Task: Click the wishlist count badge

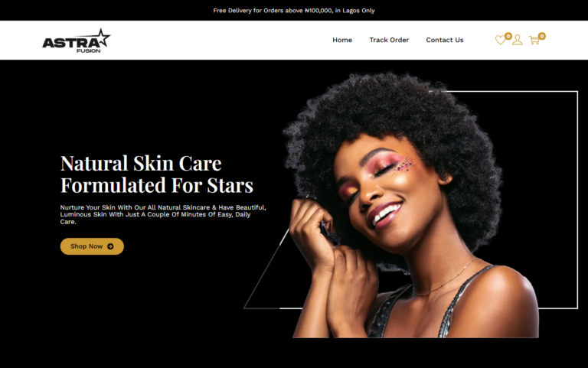Action: coord(508,36)
